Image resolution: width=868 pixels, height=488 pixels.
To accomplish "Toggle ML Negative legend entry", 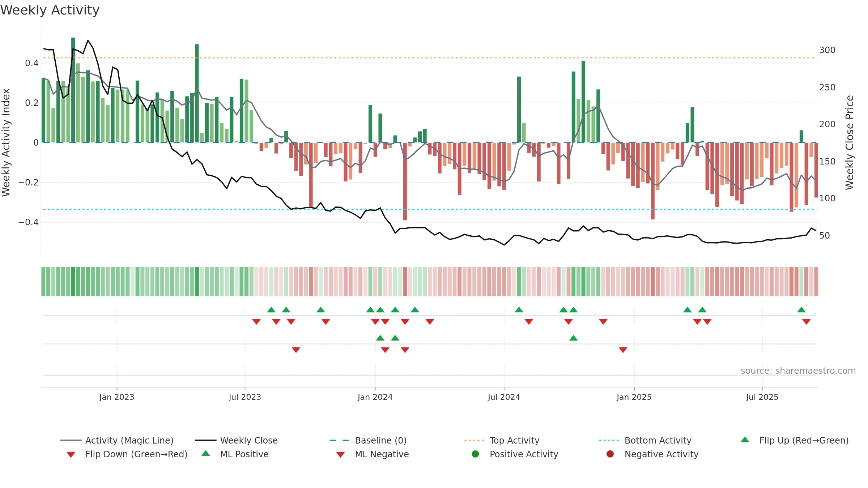I will [x=373, y=454].
